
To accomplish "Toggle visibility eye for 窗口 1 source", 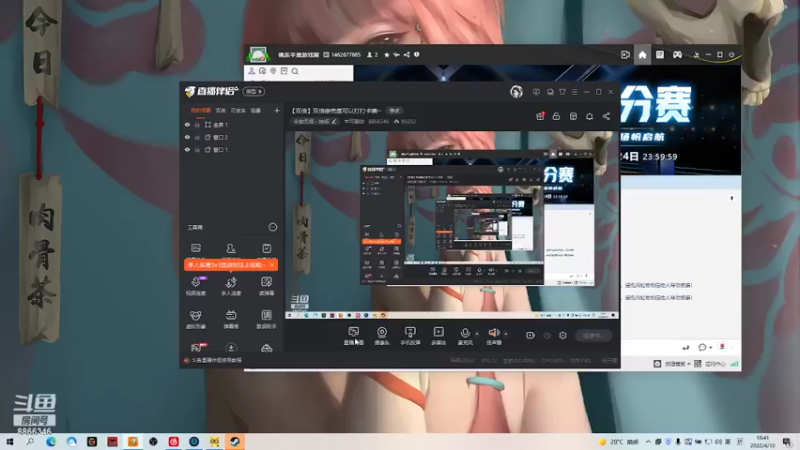I will coord(187,150).
